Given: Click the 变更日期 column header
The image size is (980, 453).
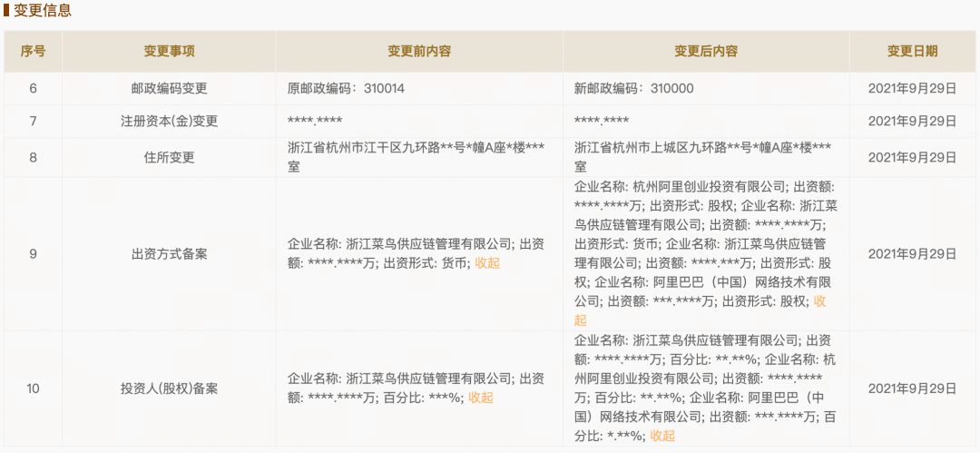Looking at the screenshot, I should [913, 52].
